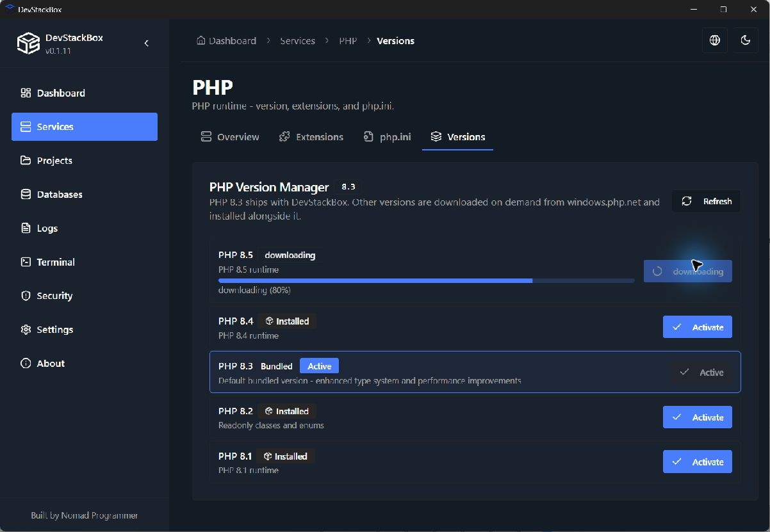Screen dimensions: 770x532
Task: Open the Logs page
Action: point(85,228)
